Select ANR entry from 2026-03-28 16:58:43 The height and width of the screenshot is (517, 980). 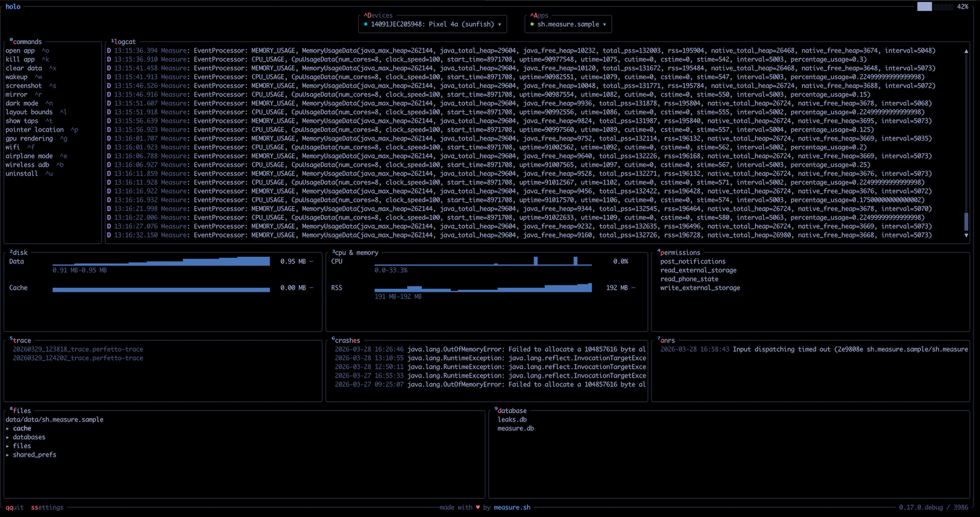(814, 349)
